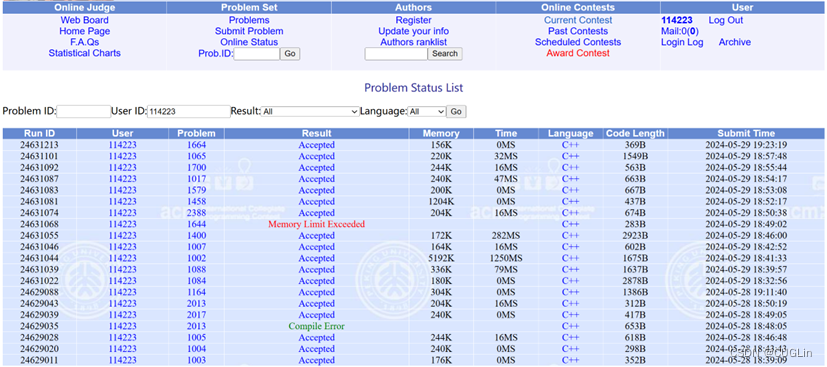Image resolution: width=827 pixels, height=367 pixels.
Task: Open Login Log link
Action: point(682,42)
